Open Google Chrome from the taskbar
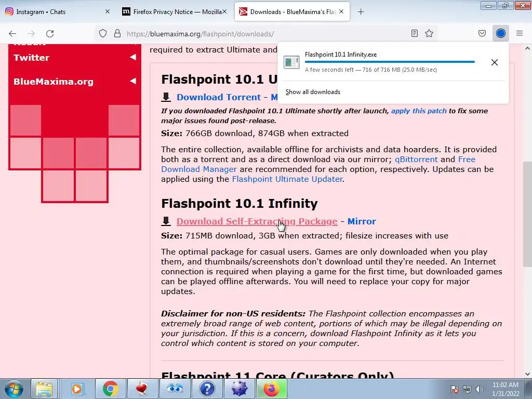Image resolution: width=532 pixels, height=399 pixels. pyautogui.click(x=110, y=389)
